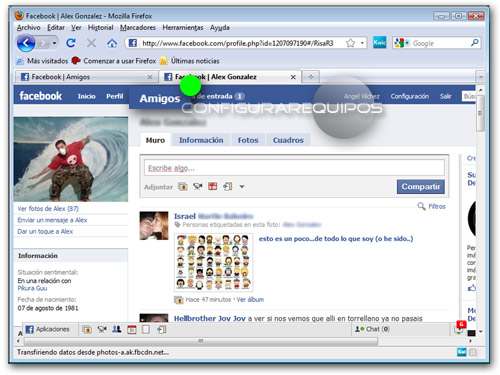The width and height of the screenshot is (500, 375).
Task: Click the cartoon faces photo thumbnail
Action: [213, 262]
